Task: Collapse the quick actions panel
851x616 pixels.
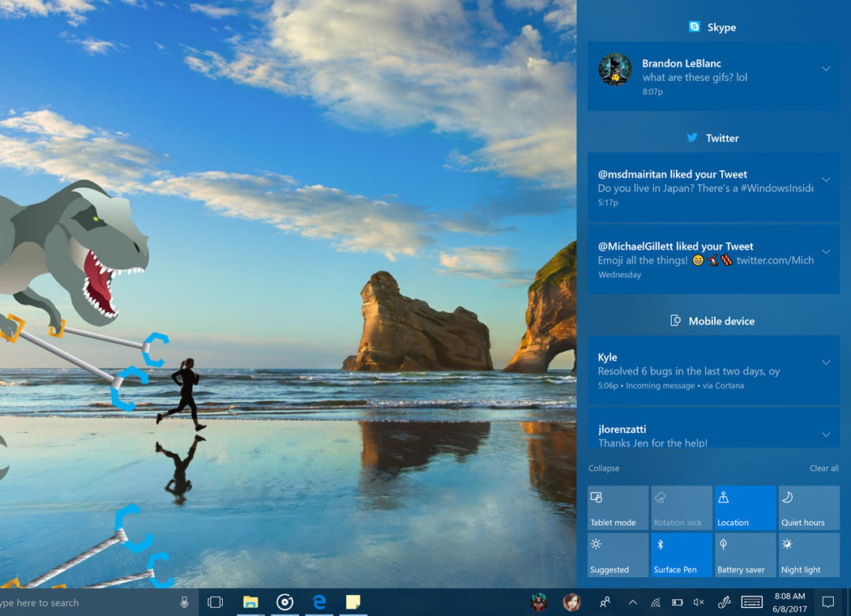Action: 602,468
